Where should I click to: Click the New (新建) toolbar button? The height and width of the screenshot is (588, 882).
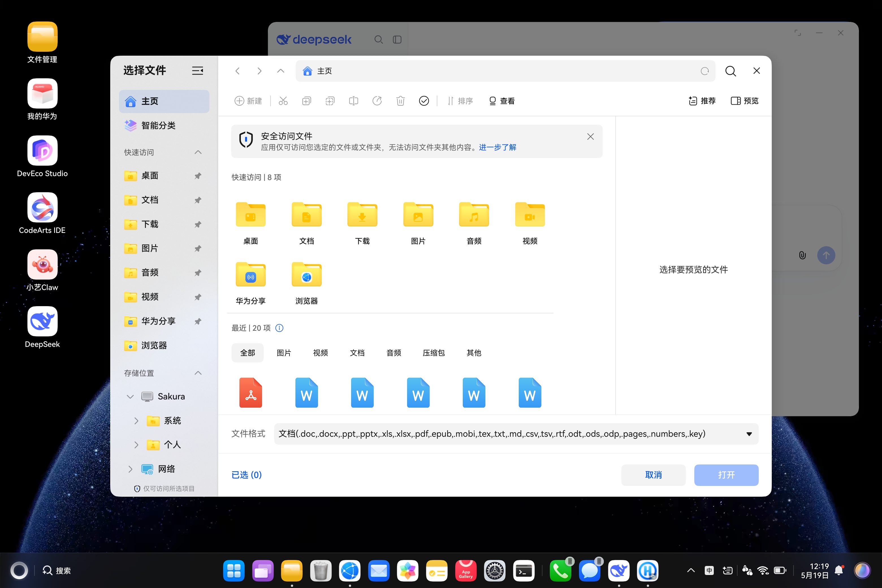pos(248,101)
